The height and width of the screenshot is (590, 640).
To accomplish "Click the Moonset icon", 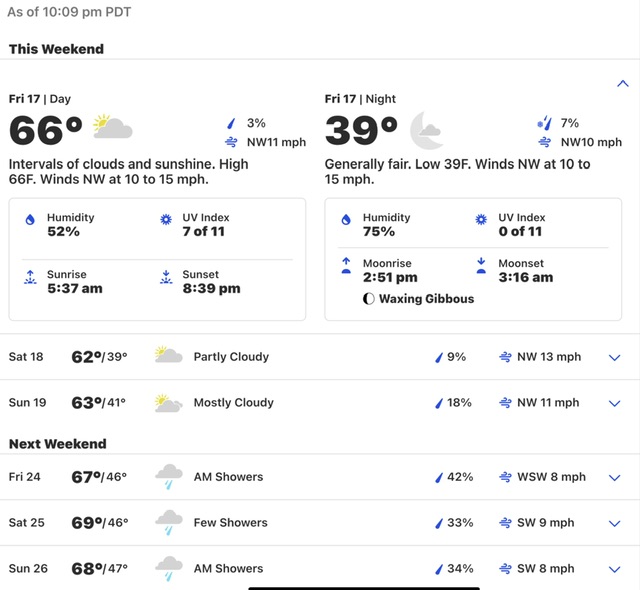I will [481, 265].
